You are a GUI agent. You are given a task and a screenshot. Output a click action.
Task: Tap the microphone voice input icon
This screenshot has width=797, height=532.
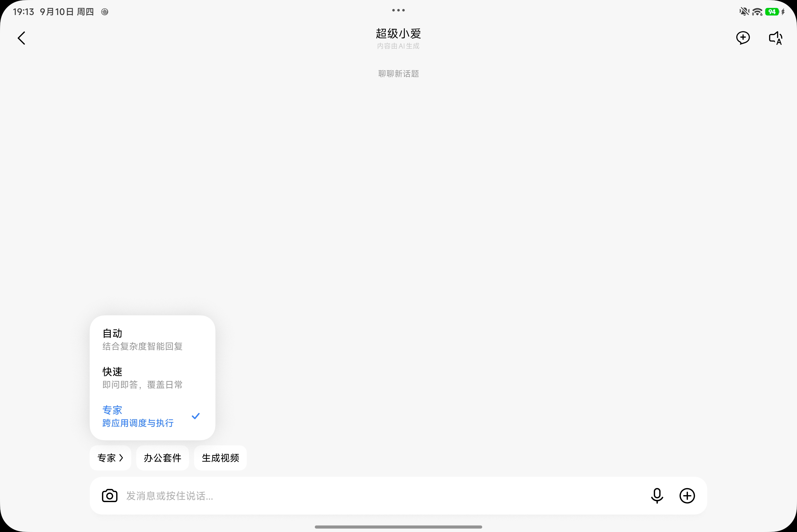(x=657, y=496)
